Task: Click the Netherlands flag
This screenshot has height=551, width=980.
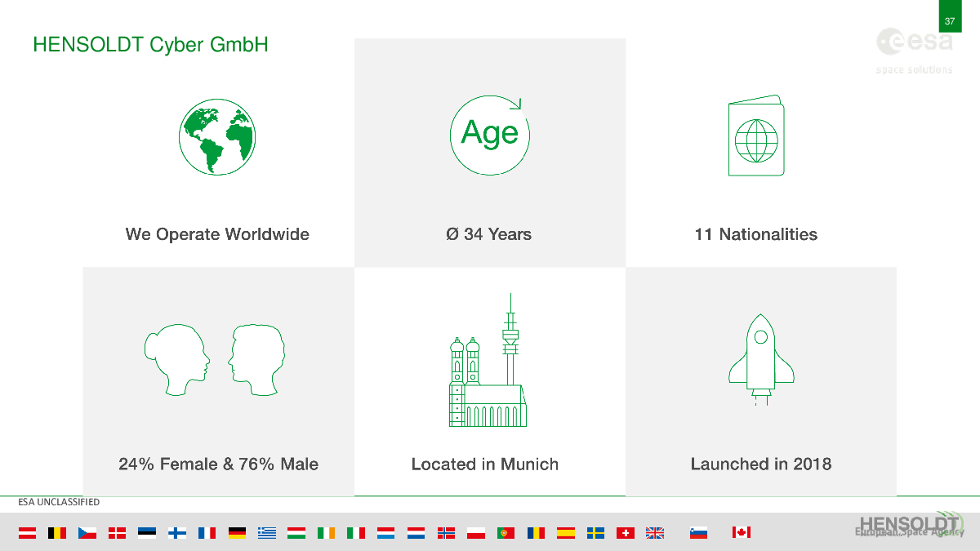Action: click(x=416, y=533)
